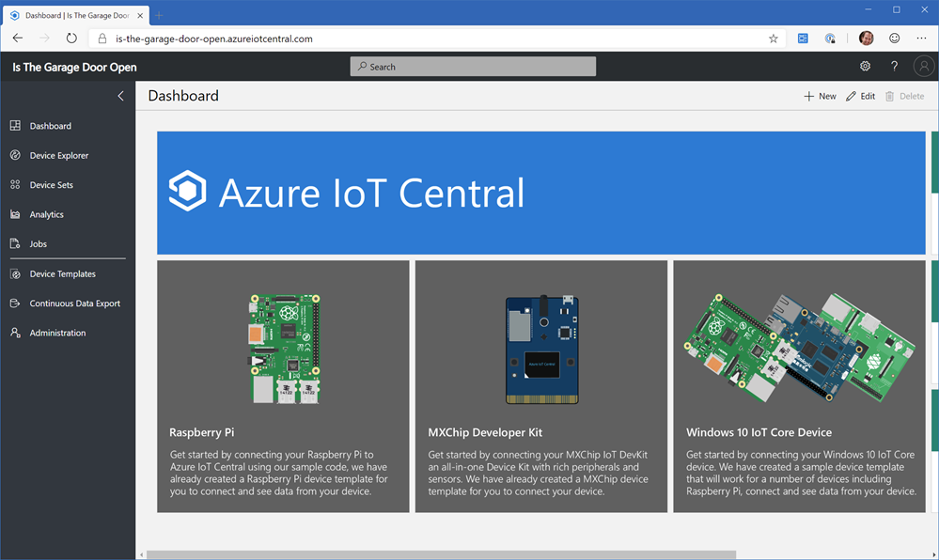Click the Device Templates icon in sidebar
This screenshot has width=939, height=560.
pyautogui.click(x=16, y=273)
